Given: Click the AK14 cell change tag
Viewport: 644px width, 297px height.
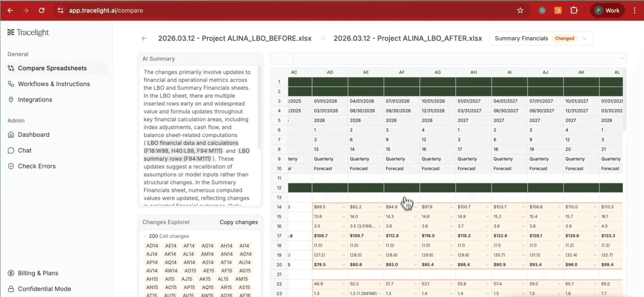Looking at the screenshot, I should (x=170, y=254).
